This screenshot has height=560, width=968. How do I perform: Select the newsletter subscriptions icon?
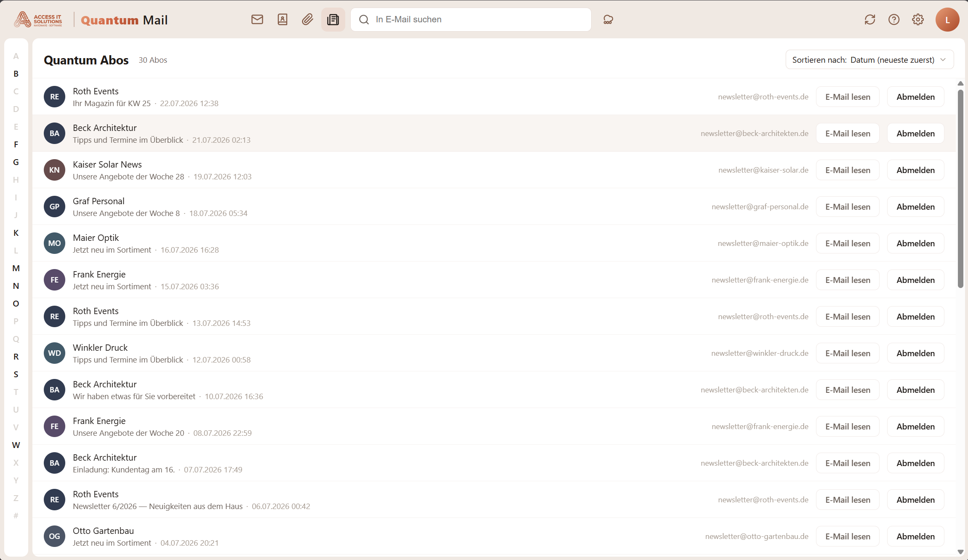[x=333, y=19]
